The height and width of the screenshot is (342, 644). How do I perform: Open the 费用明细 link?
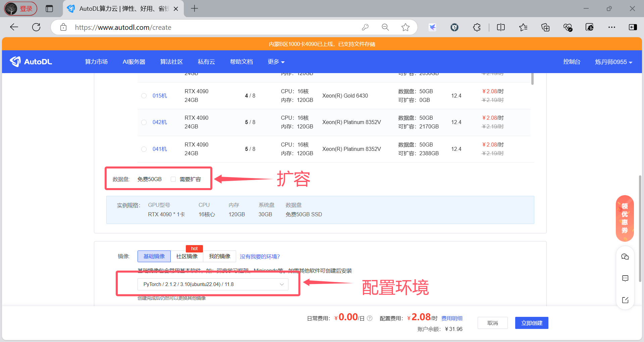[x=452, y=318]
